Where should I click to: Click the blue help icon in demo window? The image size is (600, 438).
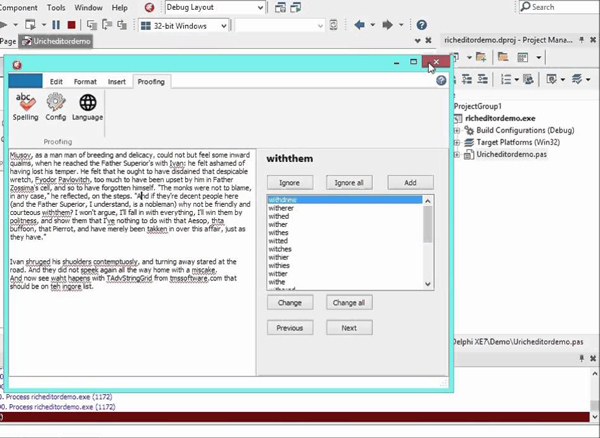(441, 80)
